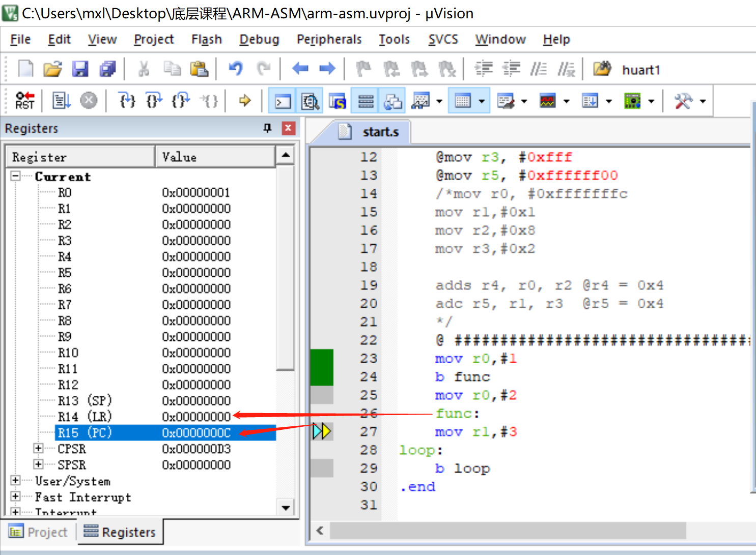The height and width of the screenshot is (555, 756).
Task: Toggle Symbols window button
Action: click(338, 101)
